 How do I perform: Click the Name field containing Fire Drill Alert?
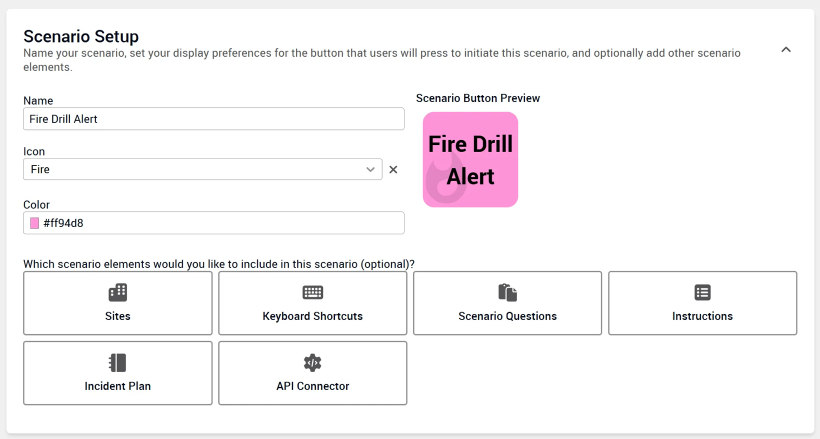point(213,119)
